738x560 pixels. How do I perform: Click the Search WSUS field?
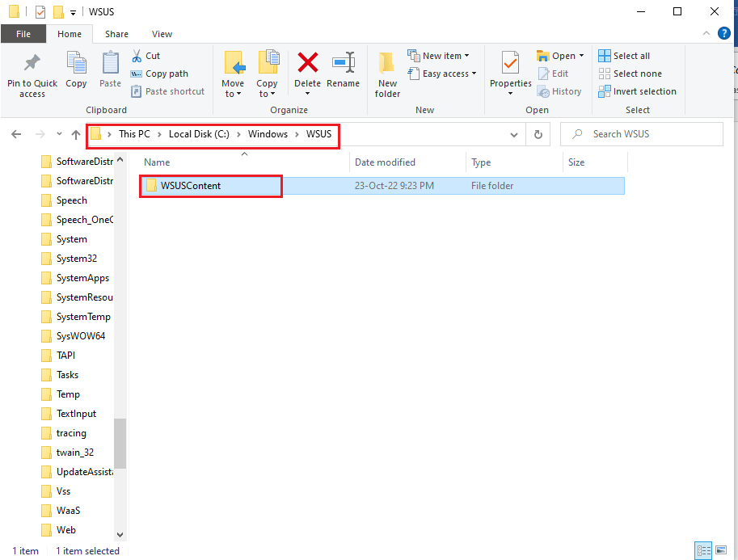click(642, 134)
